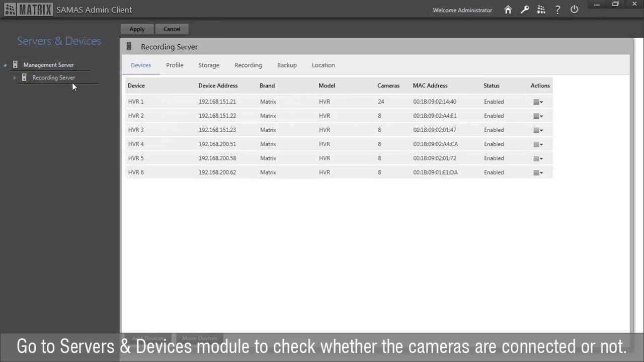The image size is (644, 362).
Task: Click the address 192.168.200.58
Action: point(217,158)
